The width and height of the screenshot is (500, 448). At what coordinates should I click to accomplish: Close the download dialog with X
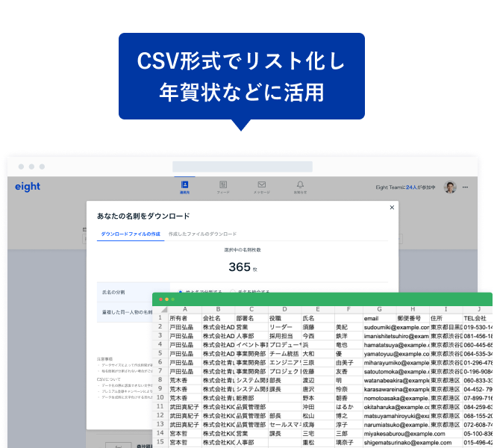click(x=392, y=208)
